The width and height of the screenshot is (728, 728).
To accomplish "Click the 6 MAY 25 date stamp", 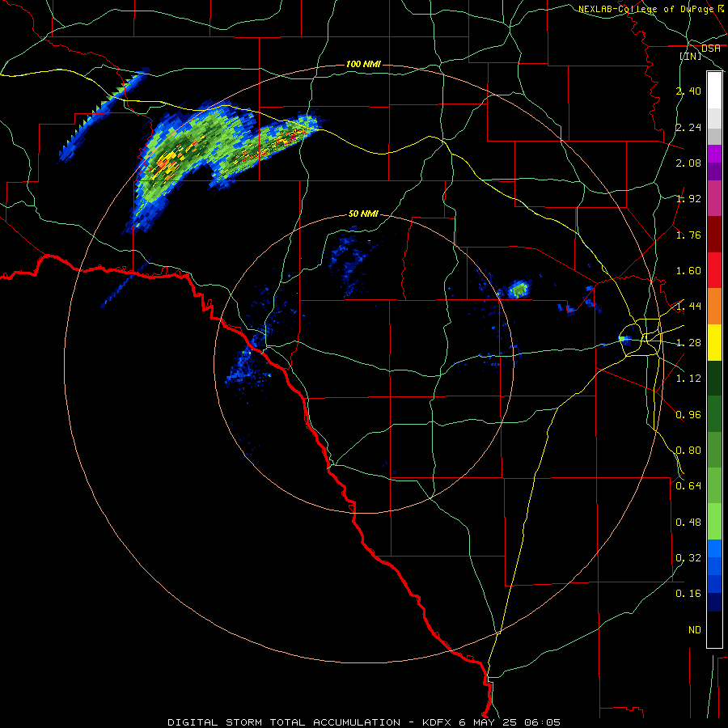I will click(488, 722).
